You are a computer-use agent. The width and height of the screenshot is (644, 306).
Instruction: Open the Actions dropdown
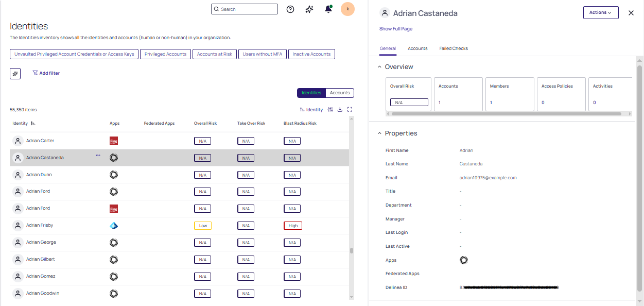coord(600,13)
